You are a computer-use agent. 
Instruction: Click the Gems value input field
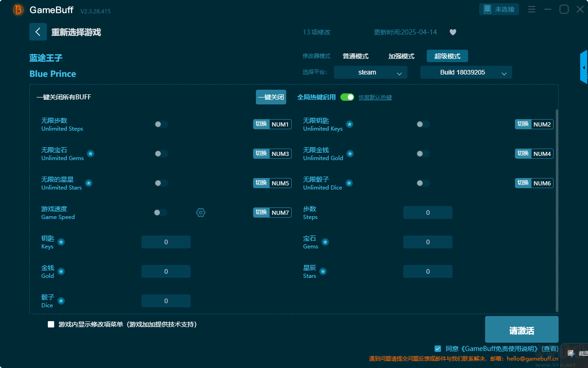[428, 242]
